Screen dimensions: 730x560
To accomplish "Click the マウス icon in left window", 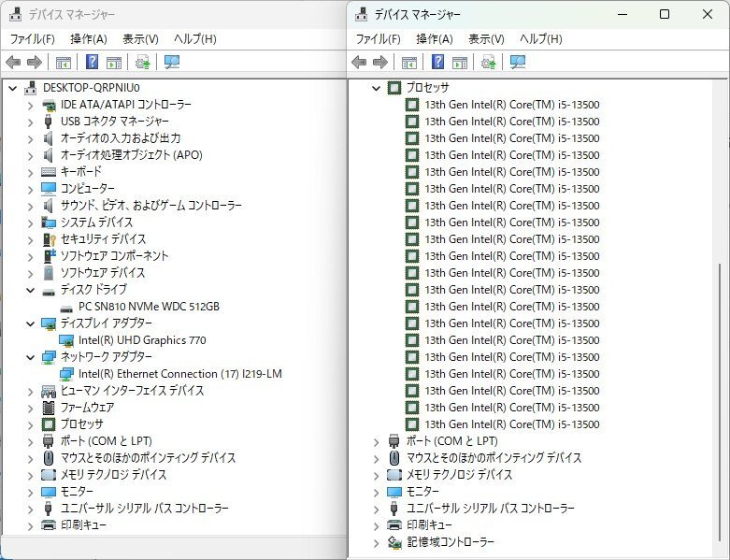I will 48,458.
